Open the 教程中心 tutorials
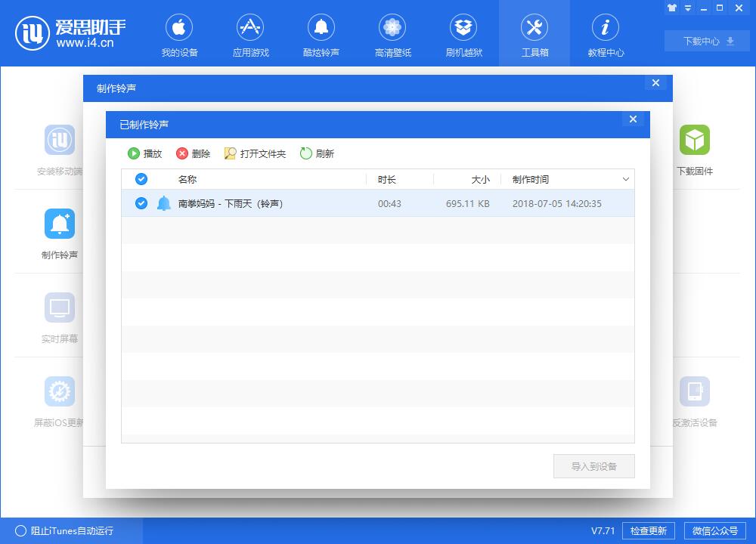Viewport: 756px width, 544px height. tap(605, 34)
